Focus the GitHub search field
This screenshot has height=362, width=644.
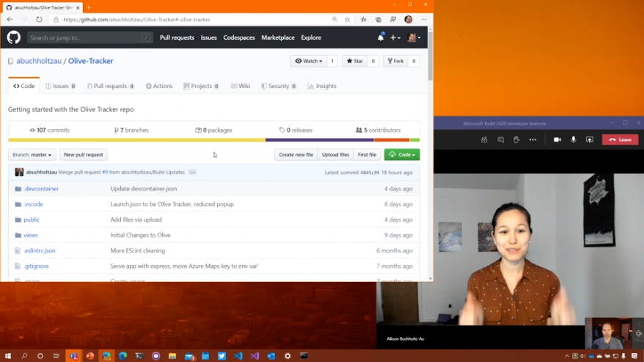[x=88, y=37]
